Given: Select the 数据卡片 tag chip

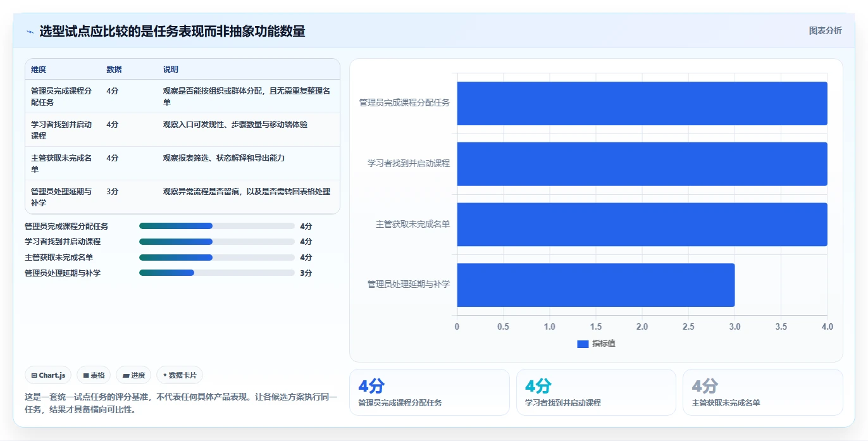Looking at the screenshot, I should 180,375.
